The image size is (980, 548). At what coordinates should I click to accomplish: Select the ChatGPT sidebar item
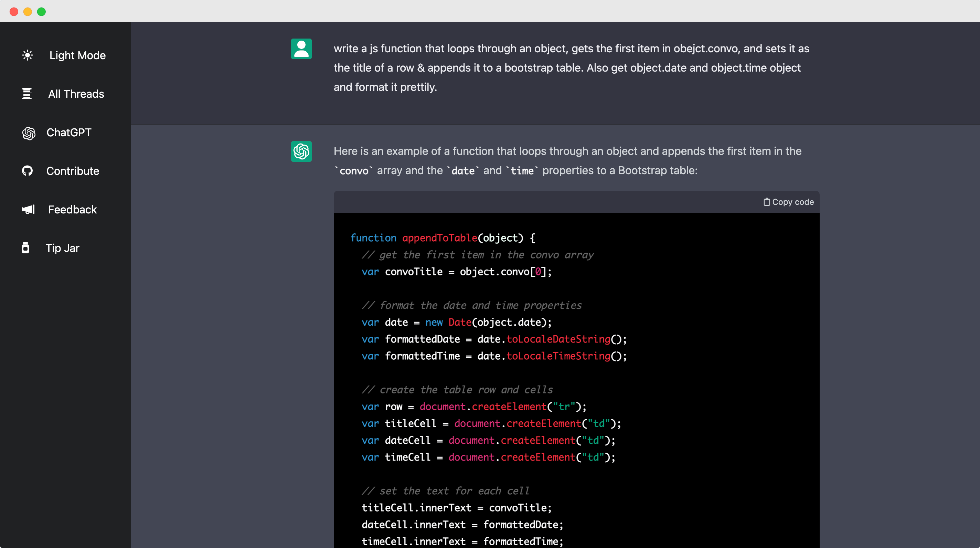[x=69, y=133]
